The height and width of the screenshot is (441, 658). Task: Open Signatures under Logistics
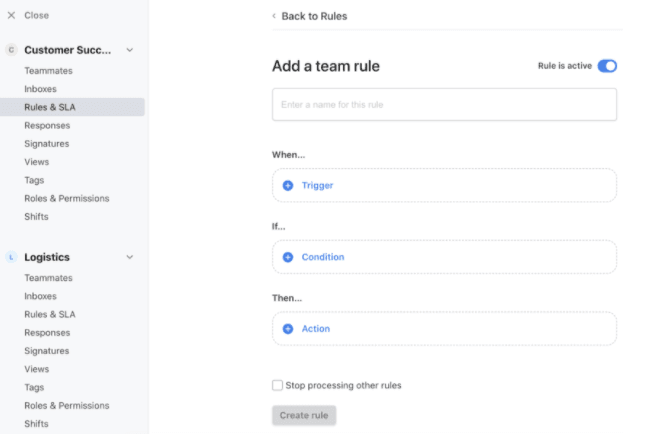click(x=46, y=351)
